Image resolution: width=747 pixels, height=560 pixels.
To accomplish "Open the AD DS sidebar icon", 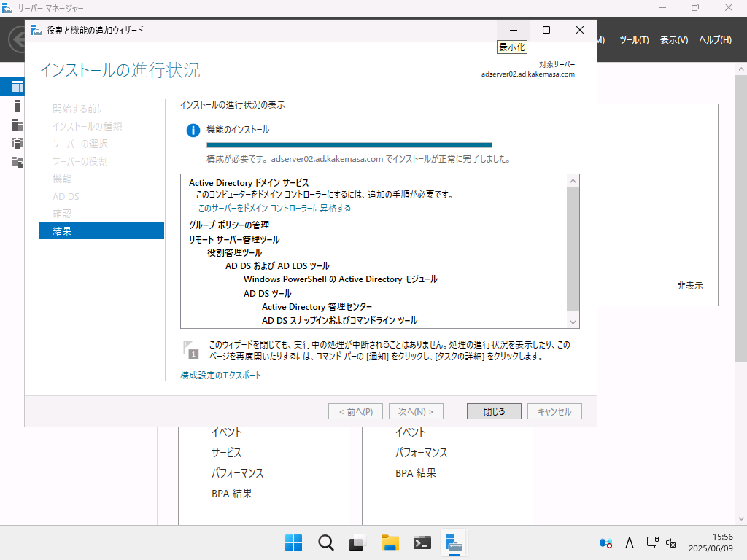I will pyautogui.click(x=17, y=144).
